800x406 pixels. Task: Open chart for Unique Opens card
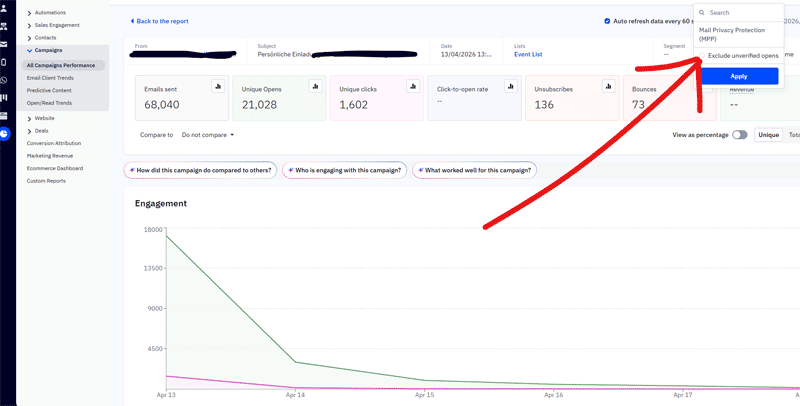pos(315,86)
